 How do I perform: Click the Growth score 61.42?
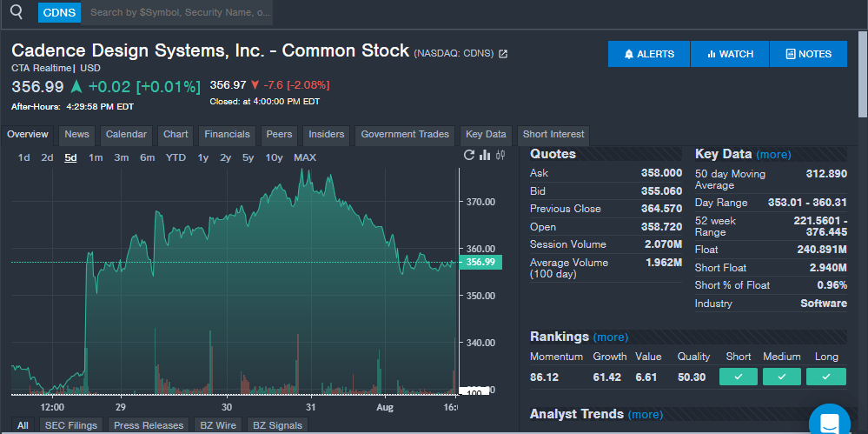pos(606,377)
